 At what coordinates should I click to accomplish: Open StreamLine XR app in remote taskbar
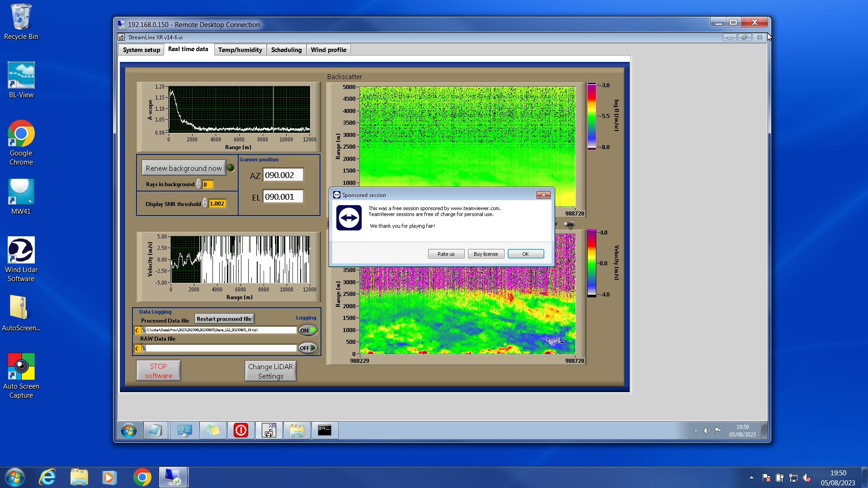tap(269, 430)
